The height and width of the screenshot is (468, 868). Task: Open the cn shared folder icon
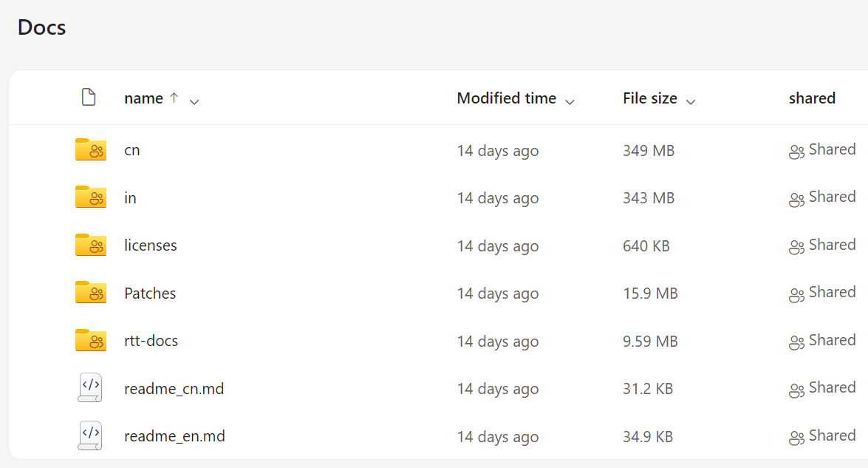tap(91, 149)
